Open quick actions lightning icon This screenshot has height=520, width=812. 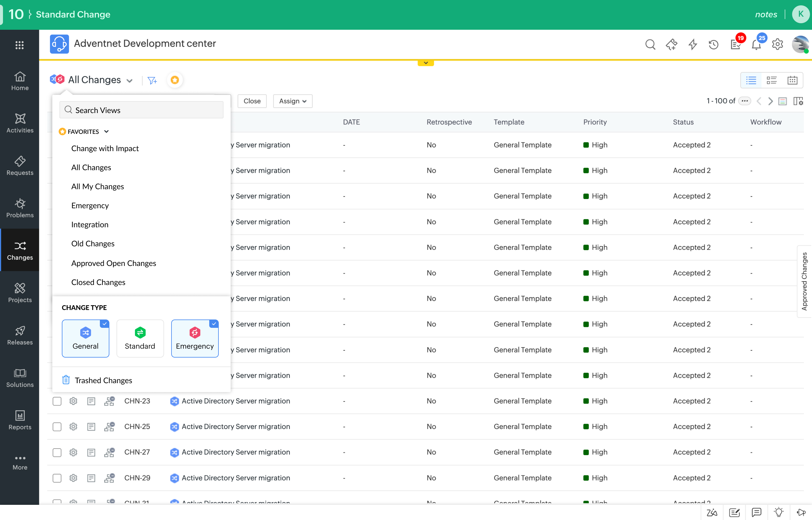point(693,44)
